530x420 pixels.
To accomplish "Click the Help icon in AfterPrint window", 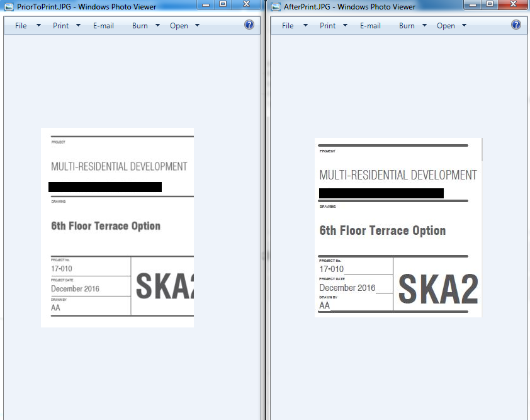I will [516, 25].
